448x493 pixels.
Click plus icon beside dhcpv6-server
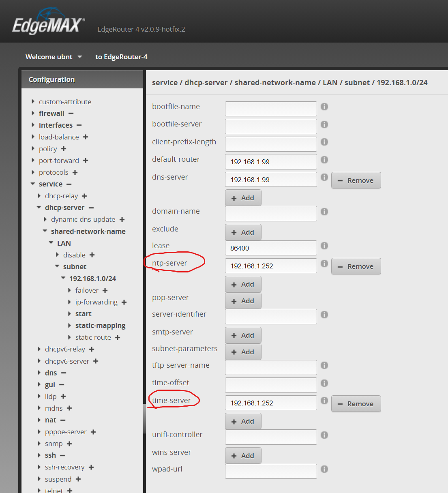coord(96,361)
